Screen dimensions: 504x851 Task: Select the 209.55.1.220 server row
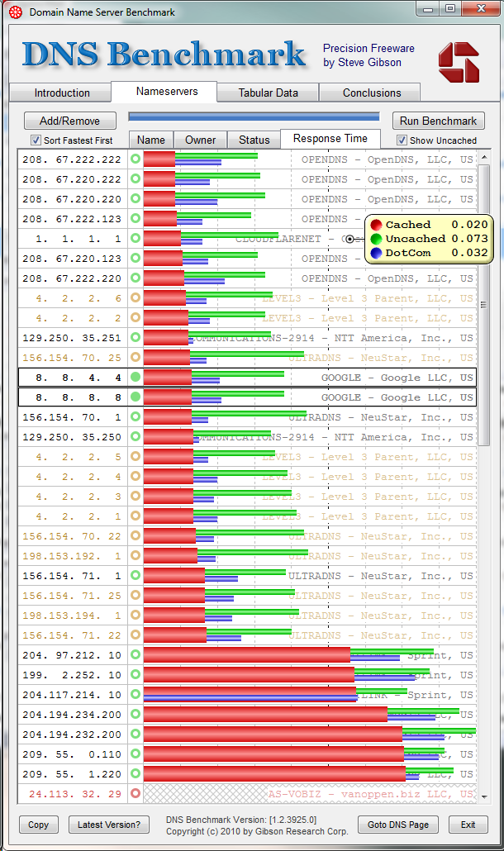tap(247, 773)
